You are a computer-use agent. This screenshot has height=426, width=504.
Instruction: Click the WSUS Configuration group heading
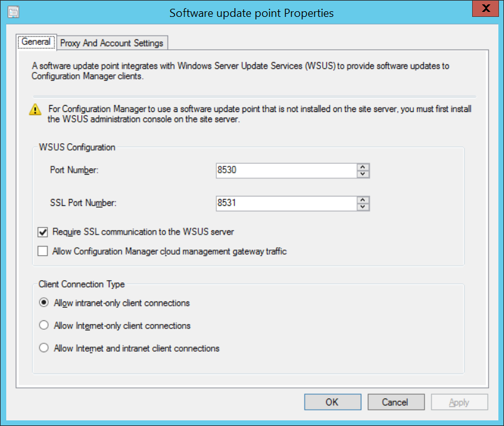pos(77,147)
